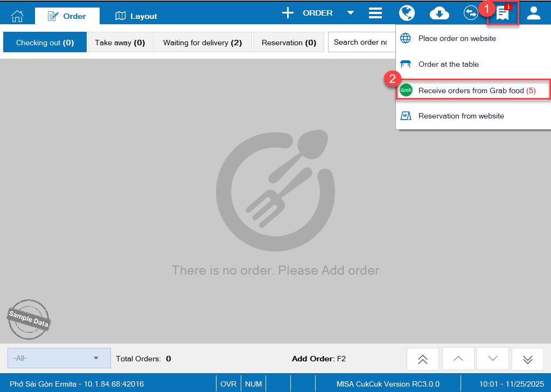Show Take away orders
The image size is (551, 392).
120,43
